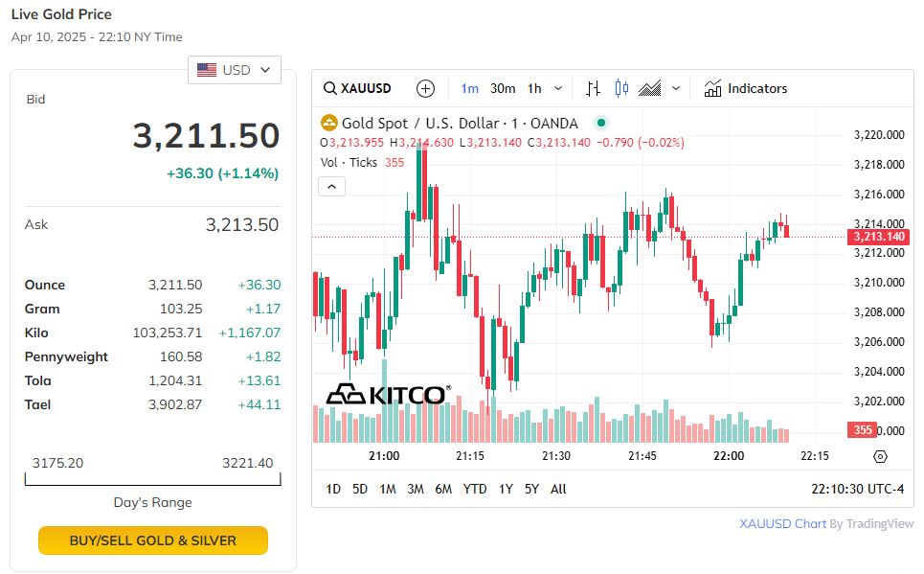
Task: Select the candlestick chart style icon
Action: pyautogui.click(x=621, y=89)
